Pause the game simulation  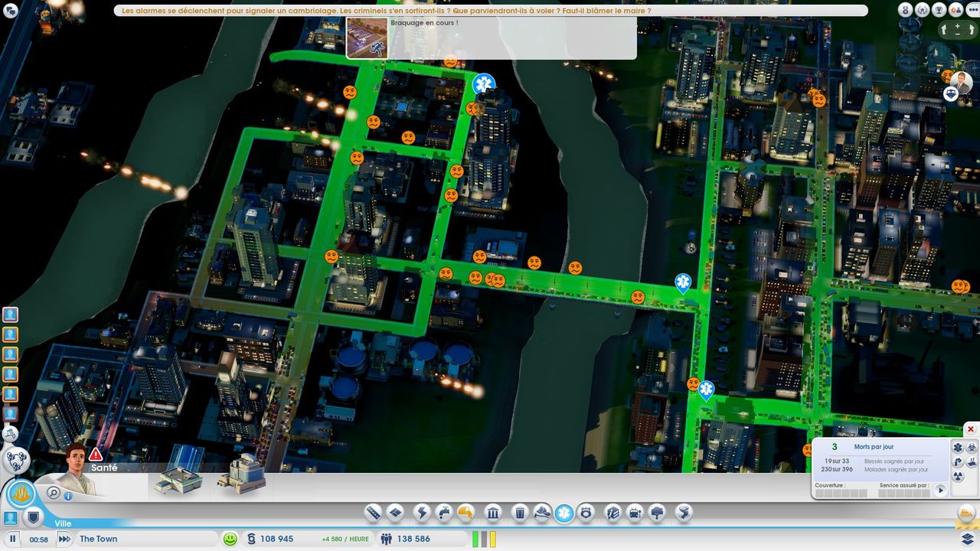tap(13, 539)
